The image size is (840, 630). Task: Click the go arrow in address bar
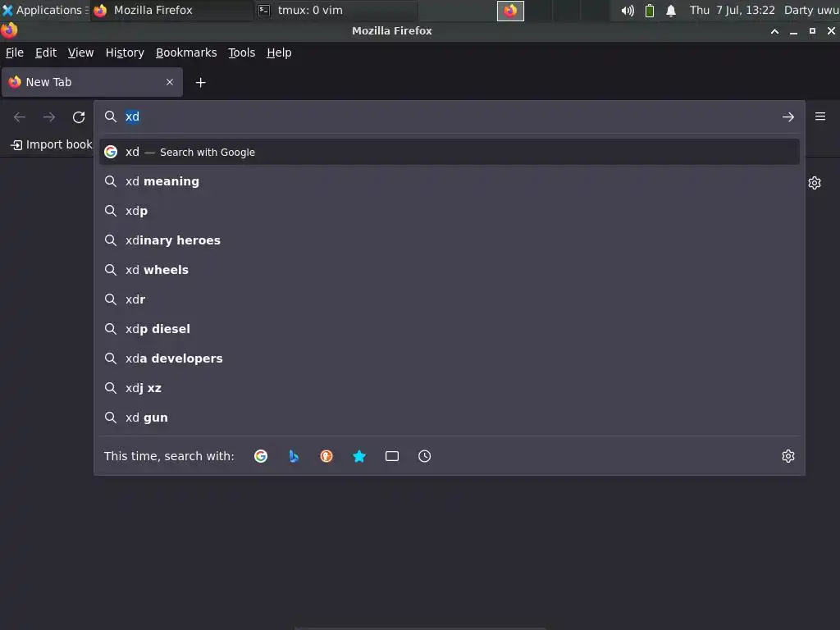(x=788, y=116)
